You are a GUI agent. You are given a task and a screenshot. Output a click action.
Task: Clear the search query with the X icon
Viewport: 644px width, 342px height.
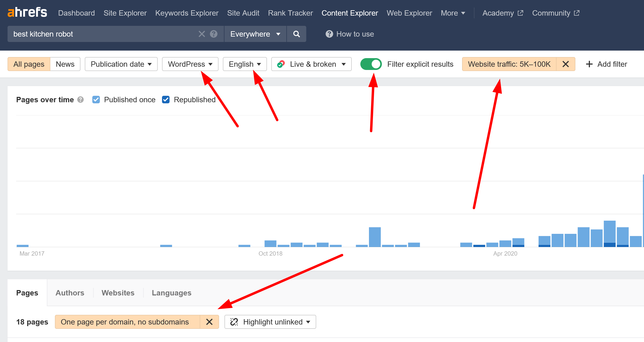[202, 34]
